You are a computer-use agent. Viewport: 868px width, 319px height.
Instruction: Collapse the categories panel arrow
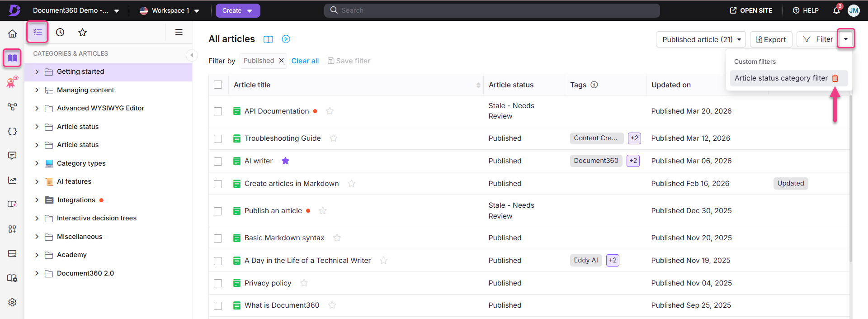(192, 55)
